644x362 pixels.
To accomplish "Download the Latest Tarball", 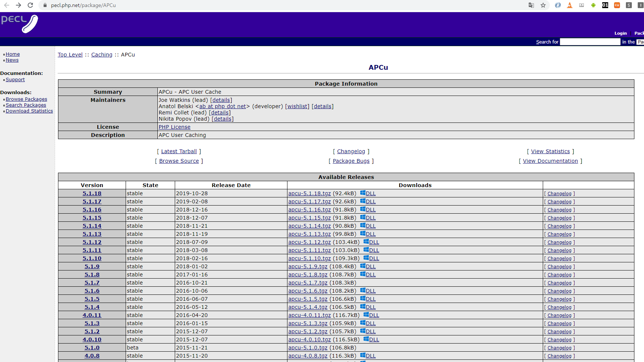I will pyautogui.click(x=179, y=151).
